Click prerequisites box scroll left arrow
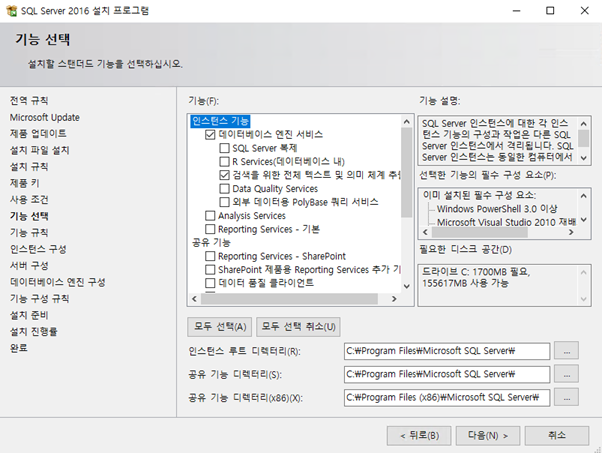 pos(425,232)
